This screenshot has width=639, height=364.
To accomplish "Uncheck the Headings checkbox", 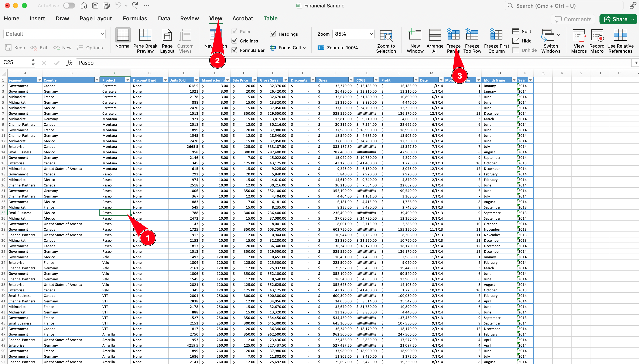I will (x=273, y=34).
